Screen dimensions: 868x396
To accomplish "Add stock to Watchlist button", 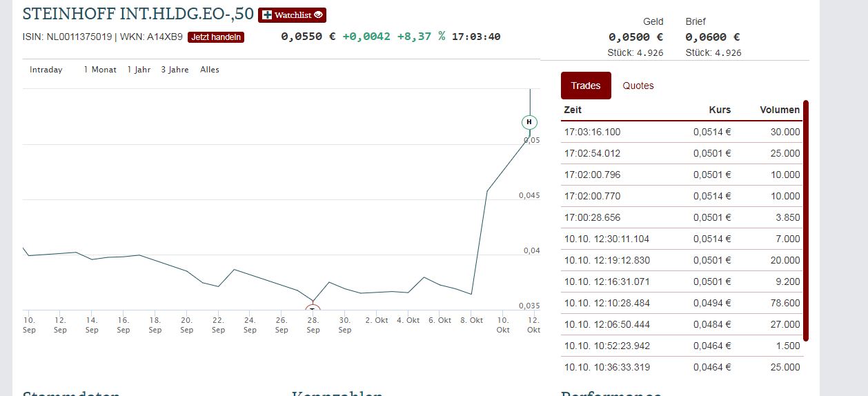I will tap(292, 15).
